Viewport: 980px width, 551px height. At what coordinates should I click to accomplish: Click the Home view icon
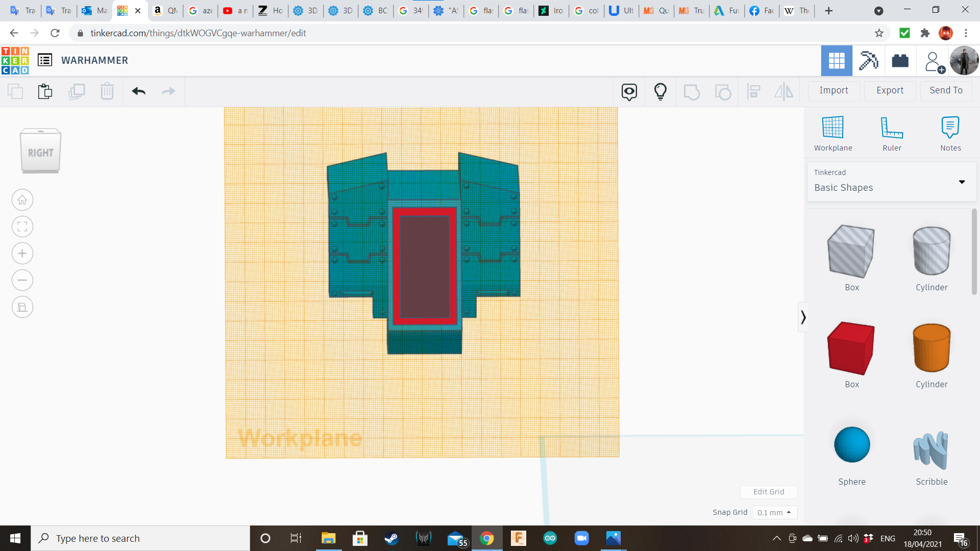(22, 200)
